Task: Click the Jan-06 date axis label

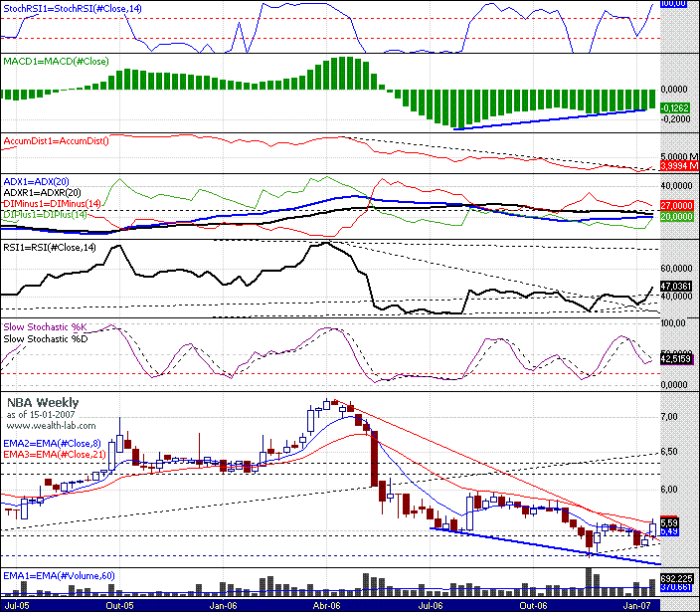Action: [x=223, y=606]
